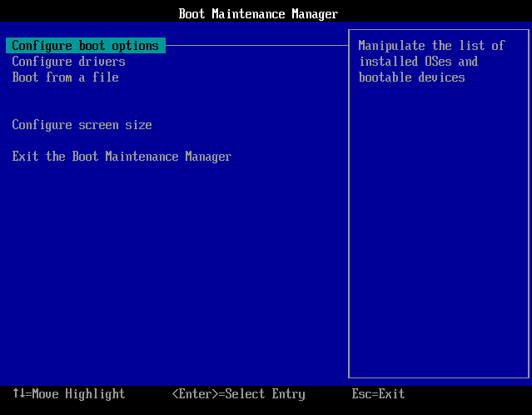This screenshot has height=415, width=532.
Task: Click the line connecting selection to help panel
Action: tap(256, 45)
